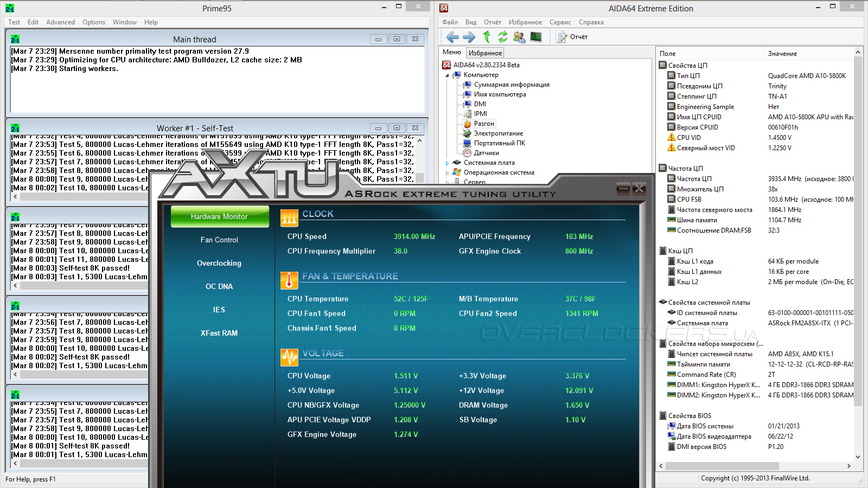Open the Window menu in Prime95
This screenshot has height=488, width=868.
pos(125,22)
